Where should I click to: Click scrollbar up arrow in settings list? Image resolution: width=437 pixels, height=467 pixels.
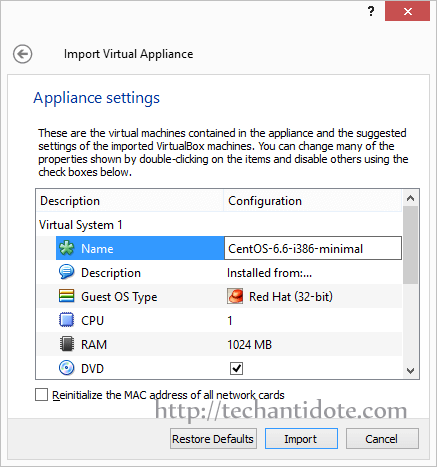tap(410, 199)
